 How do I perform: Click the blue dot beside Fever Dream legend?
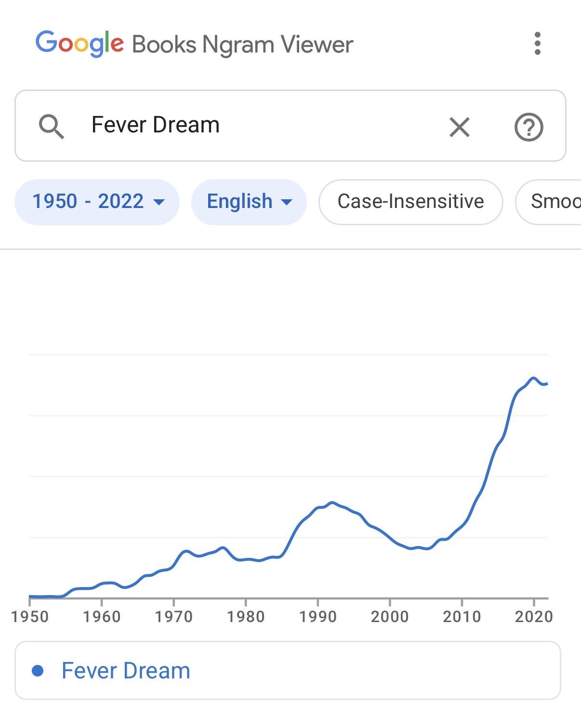(38, 670)
